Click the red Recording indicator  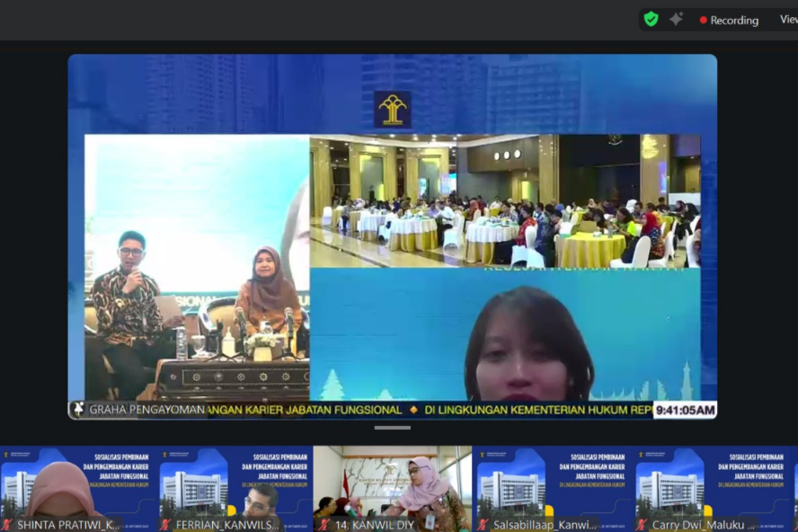point(729,20)
